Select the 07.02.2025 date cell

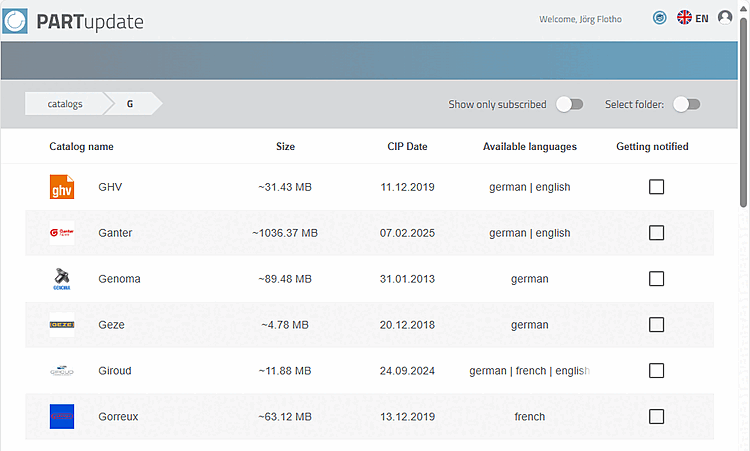407,233
